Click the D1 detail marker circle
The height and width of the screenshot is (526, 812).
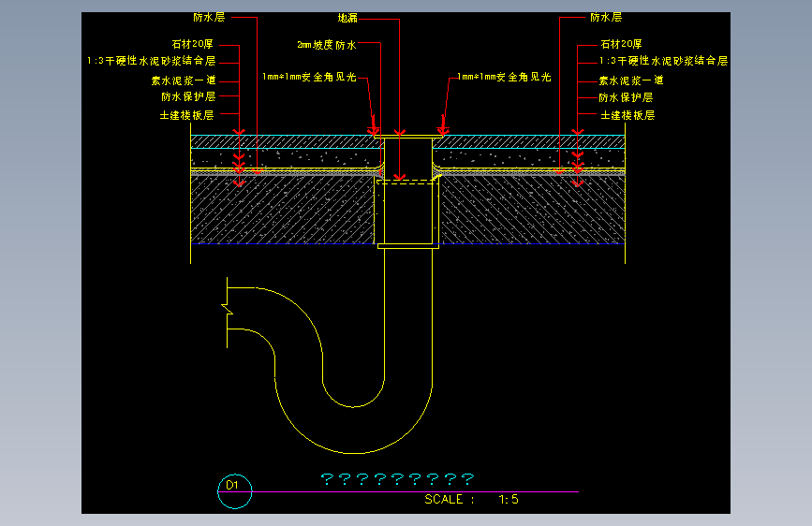tap(234, 490)
